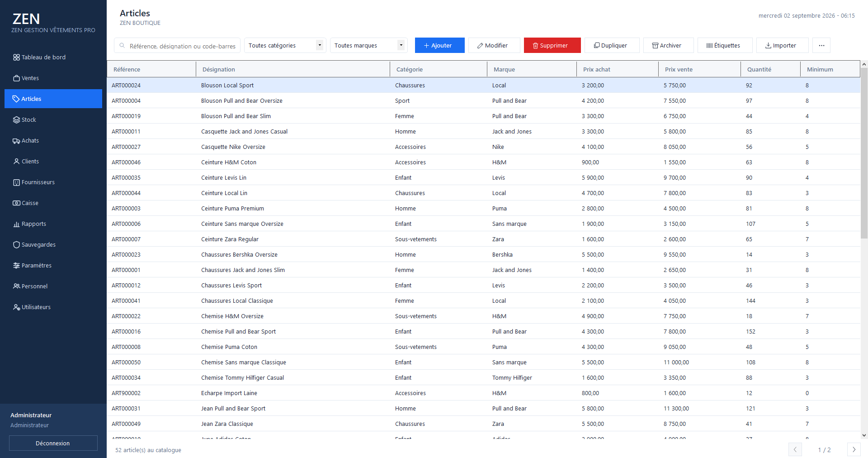The height and width of the screenshot is (458, 868).
Task: Select the Chaussures Bershka Oversize row
Action: (x=484, y=254)
